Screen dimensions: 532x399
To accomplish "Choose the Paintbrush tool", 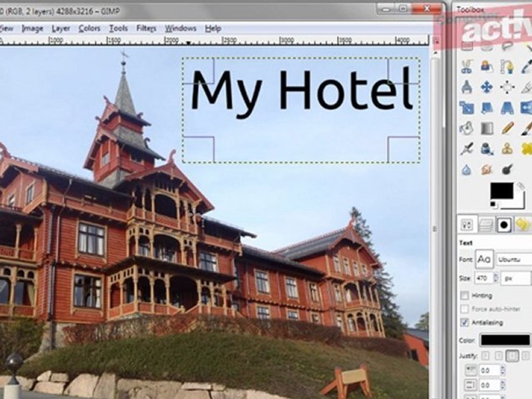I will 526,128.
